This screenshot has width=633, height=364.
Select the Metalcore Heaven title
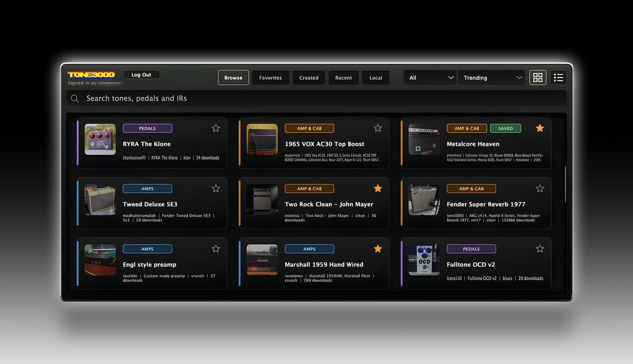(473, 144)
